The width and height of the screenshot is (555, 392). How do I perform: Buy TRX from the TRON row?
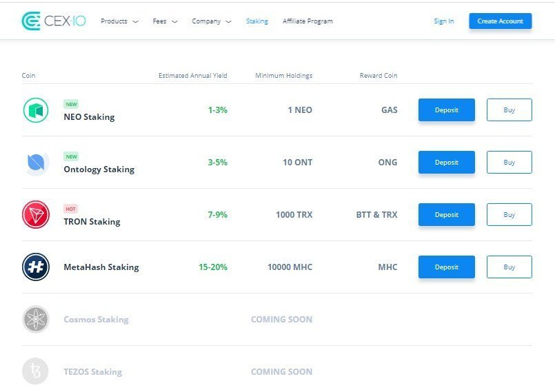tap(509, 215)
